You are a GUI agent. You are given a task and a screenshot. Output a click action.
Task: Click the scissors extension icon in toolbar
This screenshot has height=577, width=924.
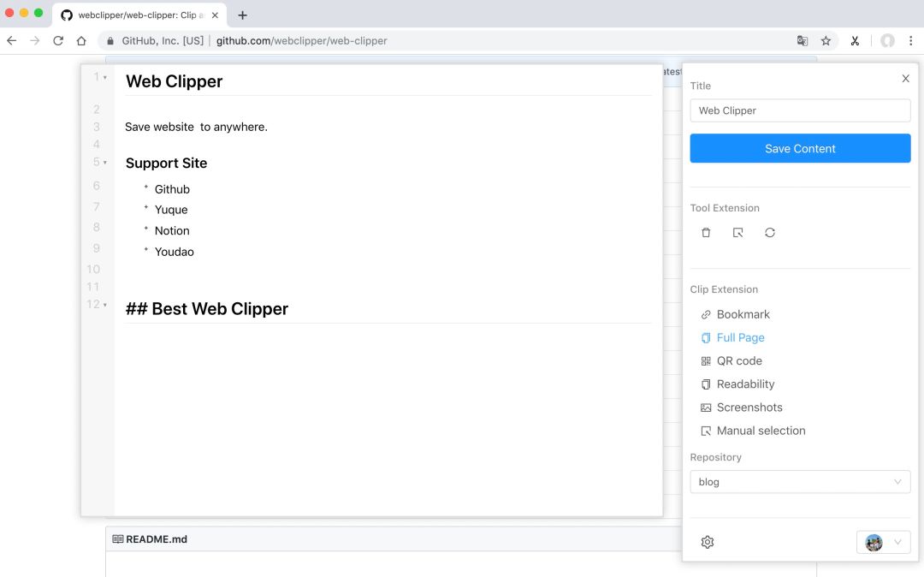tap(855, 41)
